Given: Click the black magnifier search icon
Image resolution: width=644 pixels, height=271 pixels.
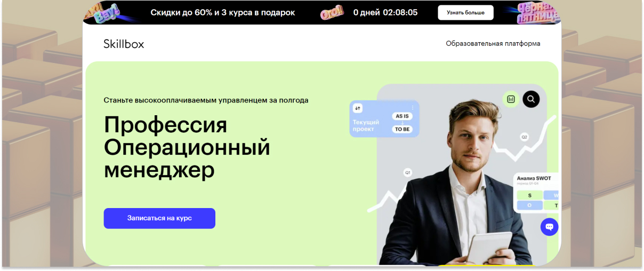Looking at the screenshot, I should click(x=531, y=99).
